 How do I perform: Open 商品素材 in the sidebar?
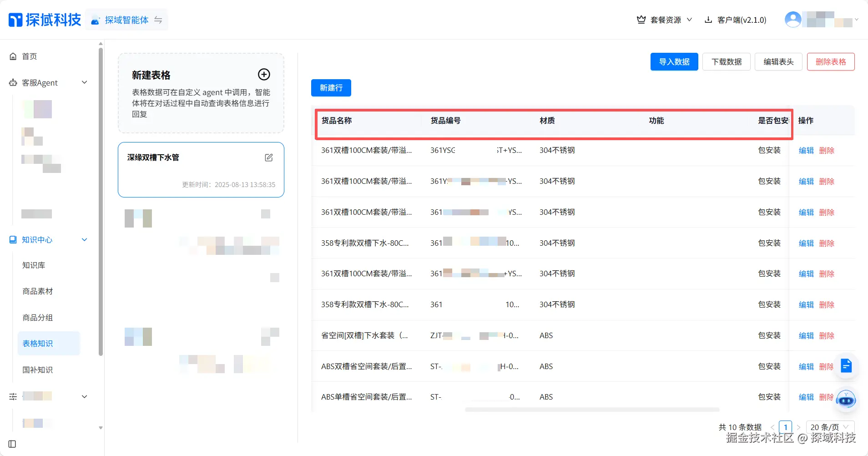tap(38, 291)
